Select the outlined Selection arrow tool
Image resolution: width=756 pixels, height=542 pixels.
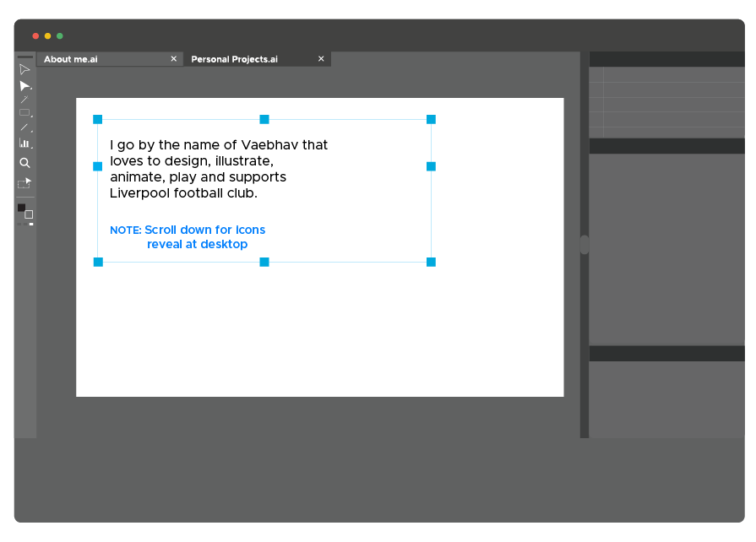coord(24,69)
